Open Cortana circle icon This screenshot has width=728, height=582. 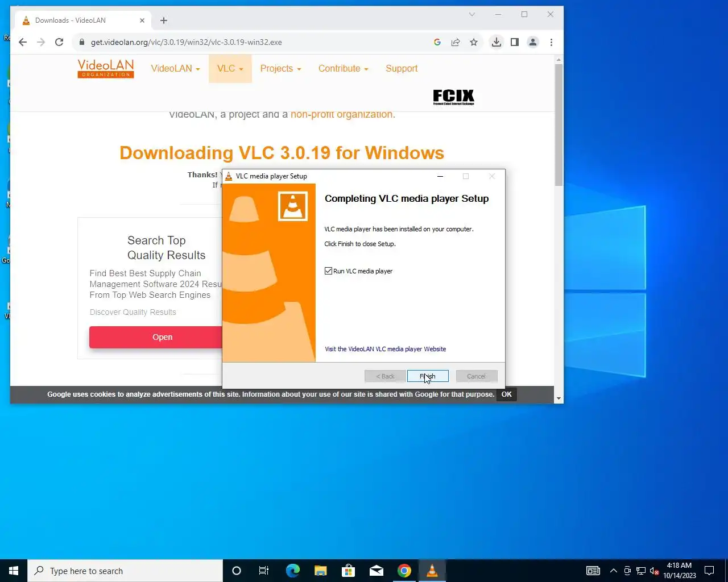pos(237,571)
